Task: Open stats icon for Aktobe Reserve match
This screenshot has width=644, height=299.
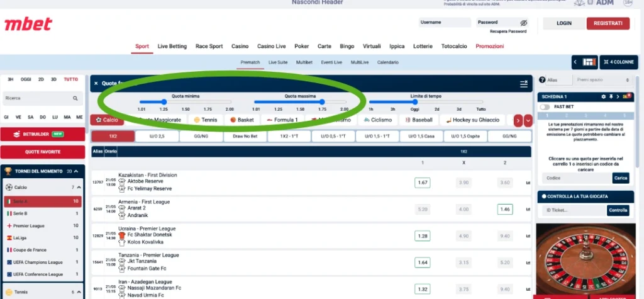Action: click(528, 183)
